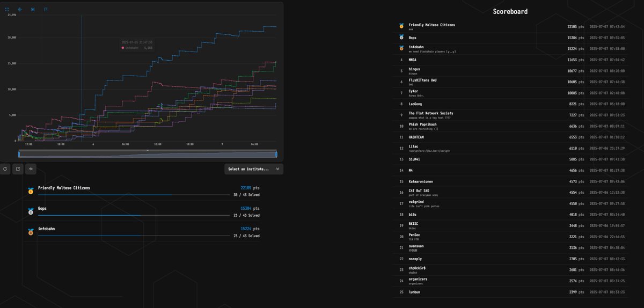The width and height of the screenshot is (644, 308).
Task: Open the 'Select an institute...' dropdown
Action: click(254, 169)
